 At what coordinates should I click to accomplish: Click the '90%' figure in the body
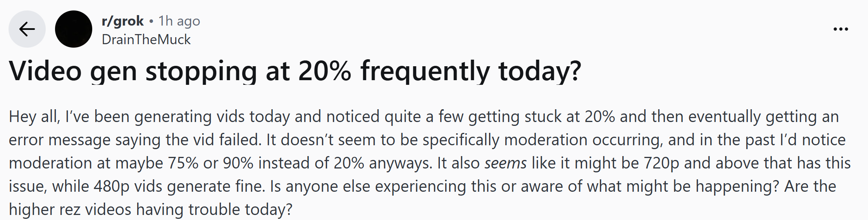coord(238,163)
